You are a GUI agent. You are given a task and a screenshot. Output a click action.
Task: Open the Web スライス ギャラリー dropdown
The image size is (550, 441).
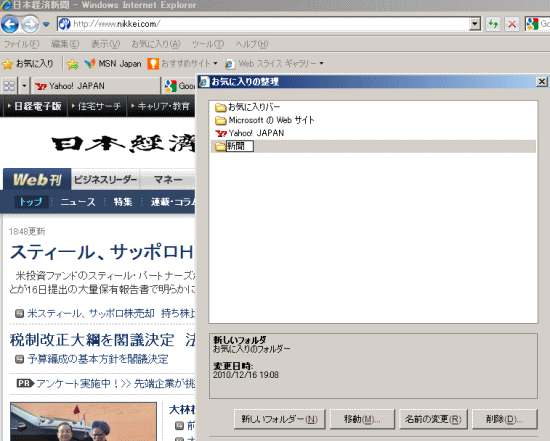click(x=274, y=64)
